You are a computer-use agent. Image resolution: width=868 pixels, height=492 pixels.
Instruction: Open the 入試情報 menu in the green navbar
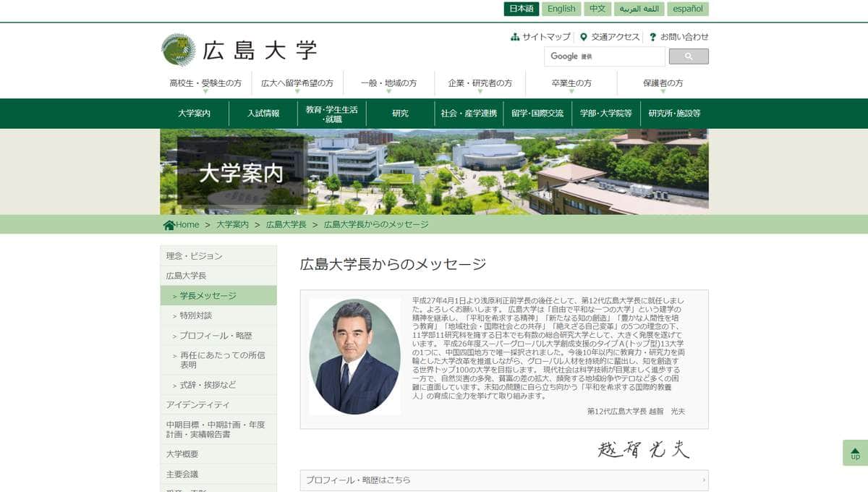pyautogui.click(x=263, y=114)
